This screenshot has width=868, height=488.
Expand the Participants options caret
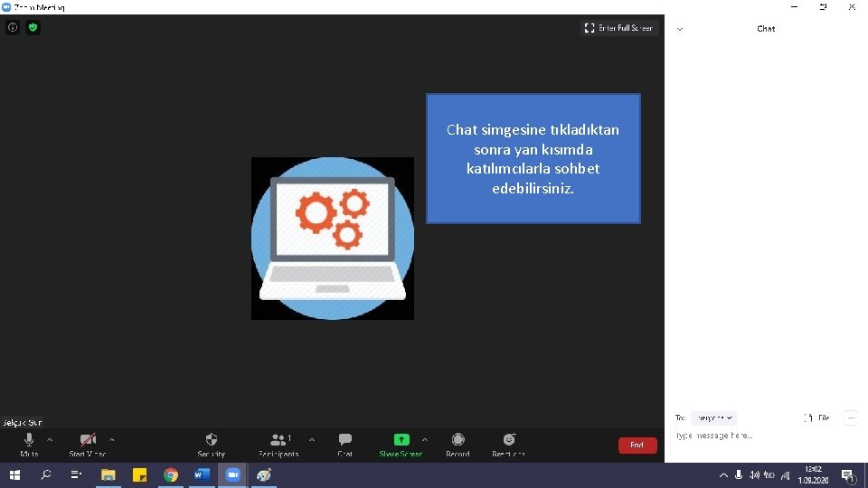pyautogui.click(x=312, y=440)
